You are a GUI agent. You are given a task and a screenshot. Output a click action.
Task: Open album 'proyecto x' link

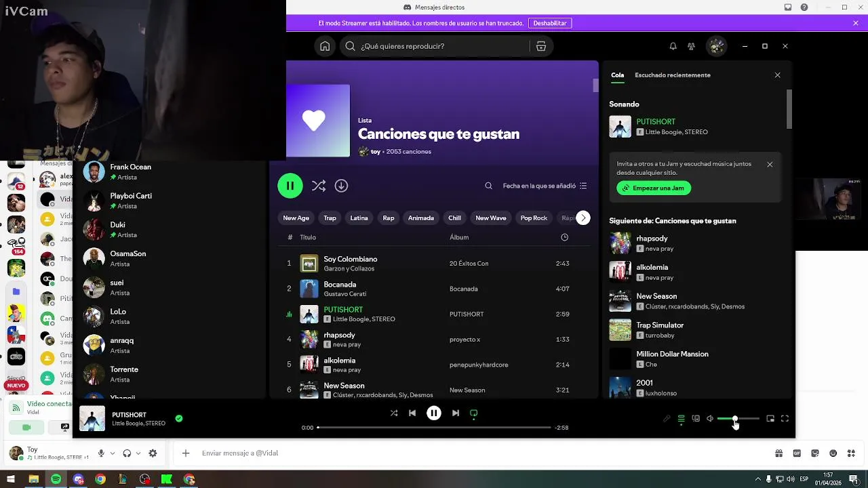pyautogui.click(x=465, y=340)
